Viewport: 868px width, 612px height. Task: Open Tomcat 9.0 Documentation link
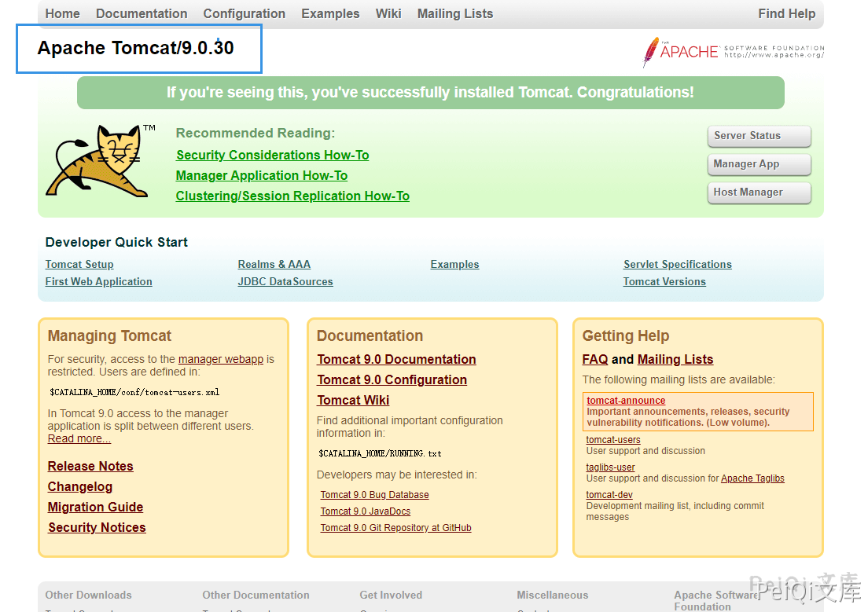(396, 360)
